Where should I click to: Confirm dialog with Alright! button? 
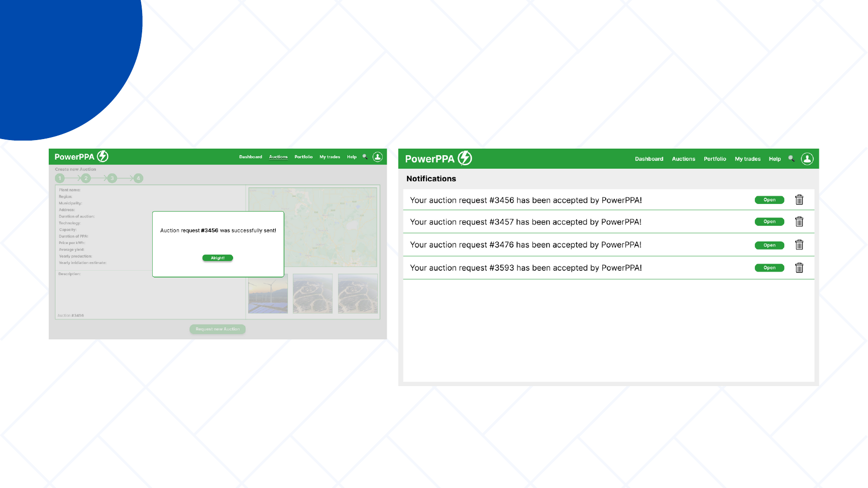coord(218,258)
